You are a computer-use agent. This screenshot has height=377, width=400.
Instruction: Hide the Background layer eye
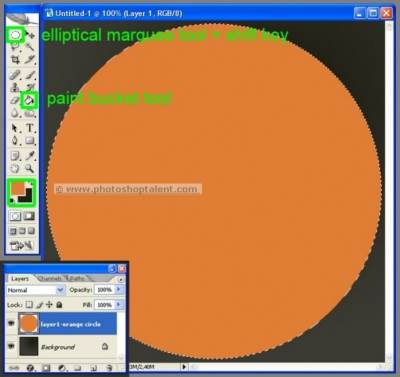[x=12, y=346]
